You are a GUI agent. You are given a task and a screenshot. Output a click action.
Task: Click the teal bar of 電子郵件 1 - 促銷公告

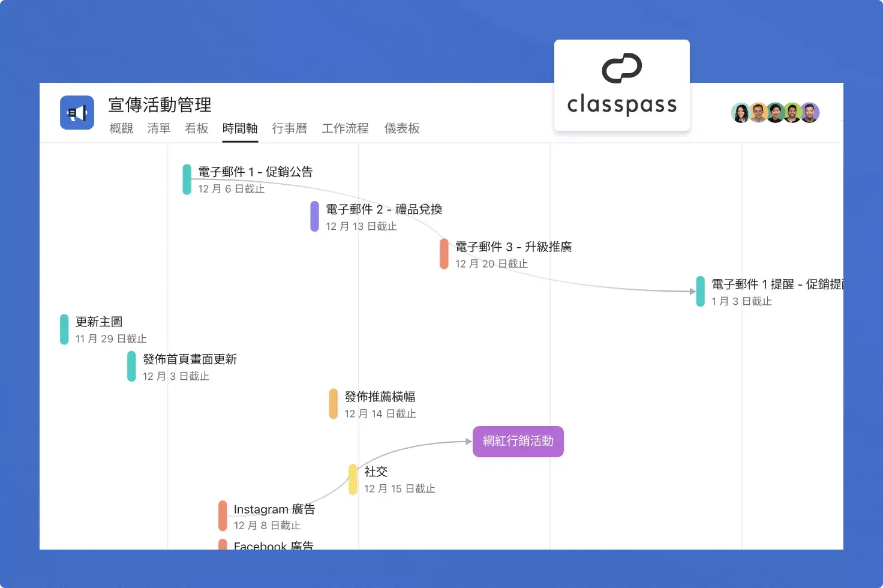point(187,179)
